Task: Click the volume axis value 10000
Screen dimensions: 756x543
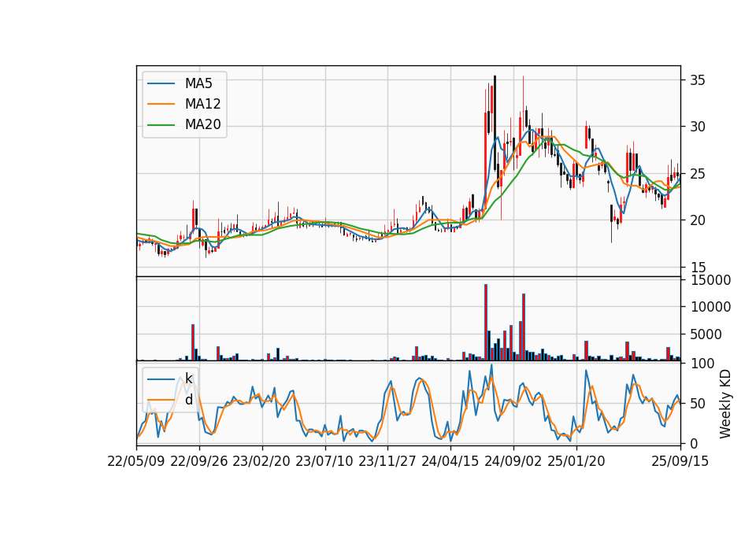Action: point(710,307)
